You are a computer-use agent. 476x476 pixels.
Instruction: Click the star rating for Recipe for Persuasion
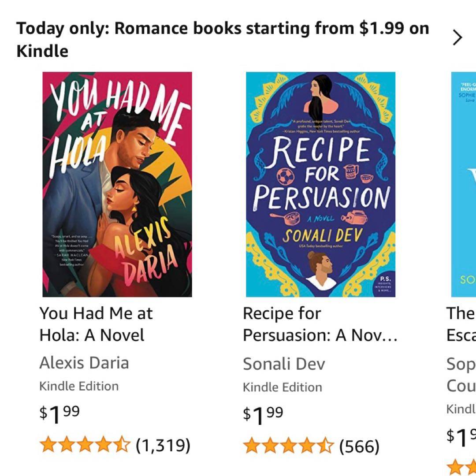pyautogui.click(x=289, y=446)
